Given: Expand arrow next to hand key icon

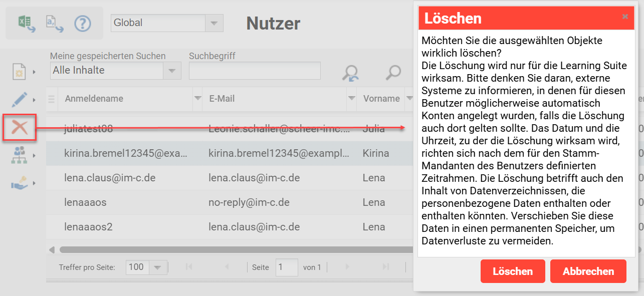Looking at the screenshot, I should coord(34,183).
